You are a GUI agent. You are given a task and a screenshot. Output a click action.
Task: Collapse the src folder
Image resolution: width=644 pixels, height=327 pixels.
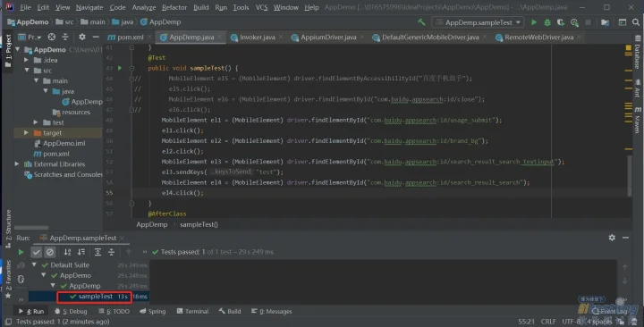(26, 71)
